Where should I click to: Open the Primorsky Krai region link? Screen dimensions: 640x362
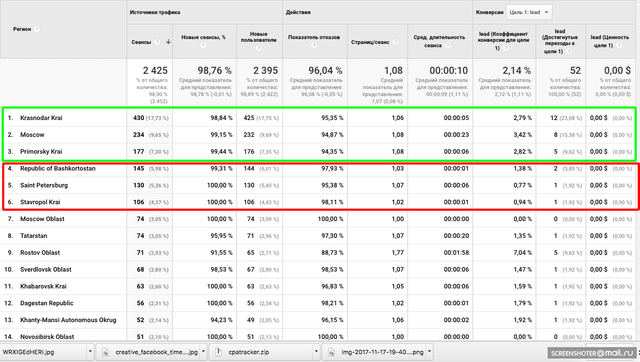click(x=41, y=151)
